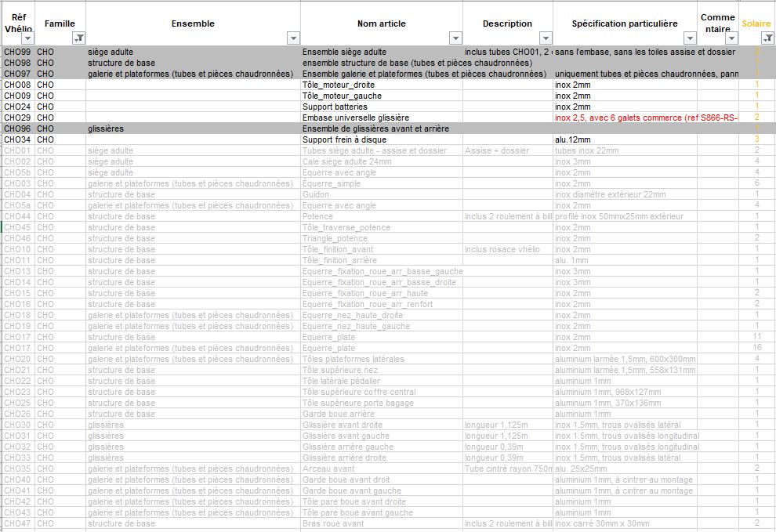The height and width of the screenshot is (532, 776).
Task: Click 'inox carré 30mm x 30mm' cell
Action: (x=625, y=523)
